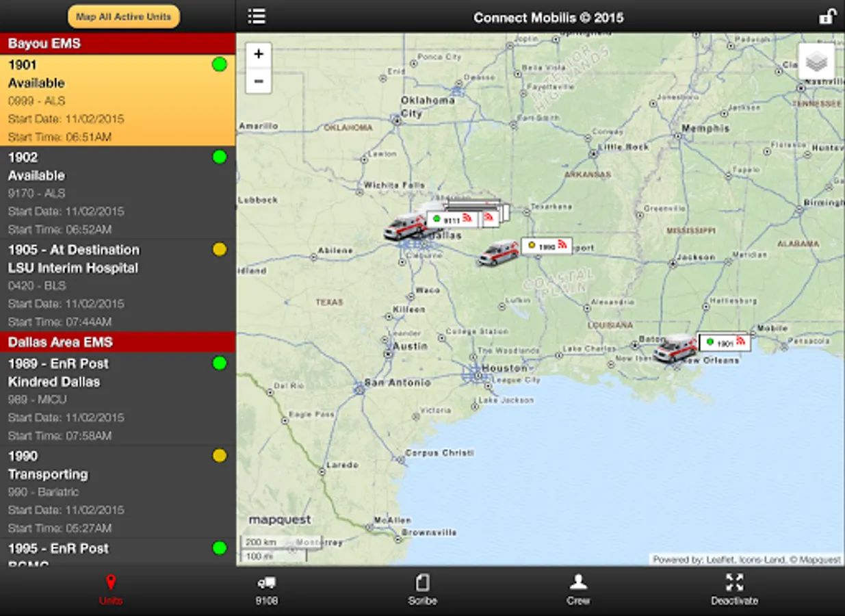
Task: Select unit 1990 Transporting row
Action: pyautogui.click(x=118, y=491)
